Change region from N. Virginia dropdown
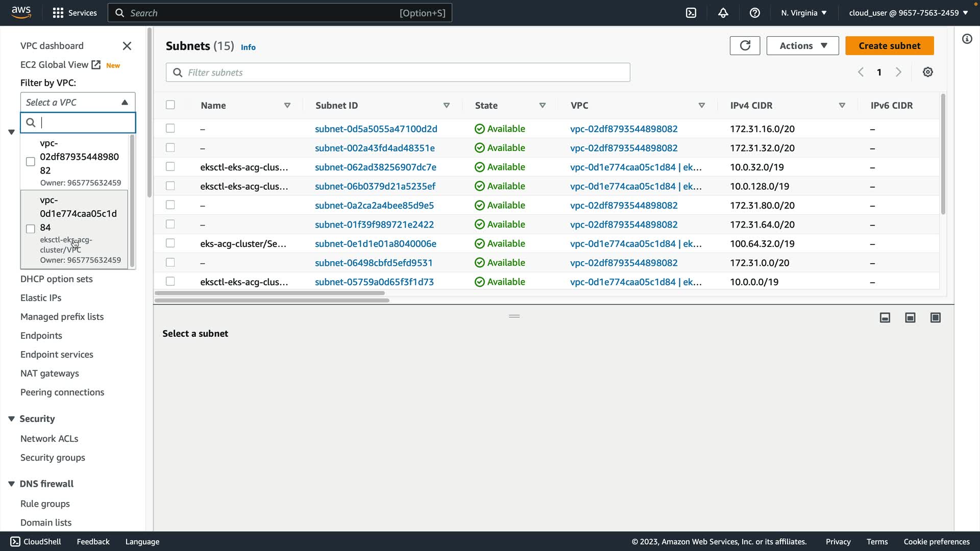The image size is (980, 551). pos(803,13)
